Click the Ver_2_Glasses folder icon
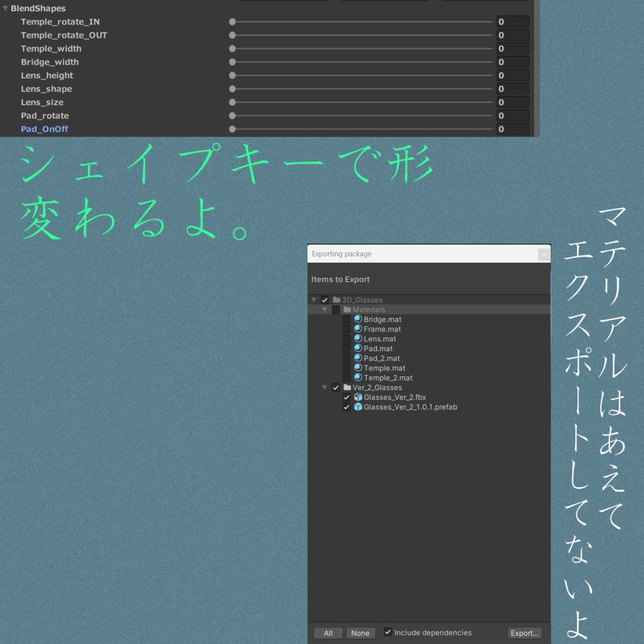This screenshot has height=644, width=644. pyautogui.click(x=347, y=387)
